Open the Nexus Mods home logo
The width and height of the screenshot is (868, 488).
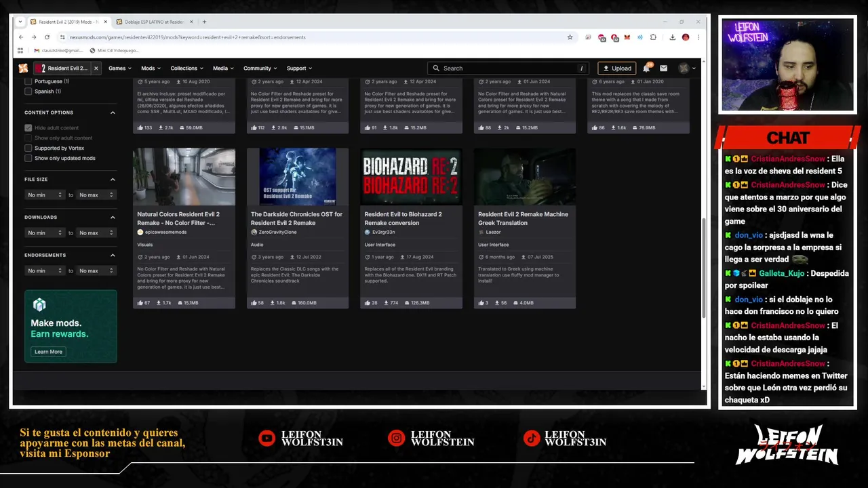pos(23,68)
